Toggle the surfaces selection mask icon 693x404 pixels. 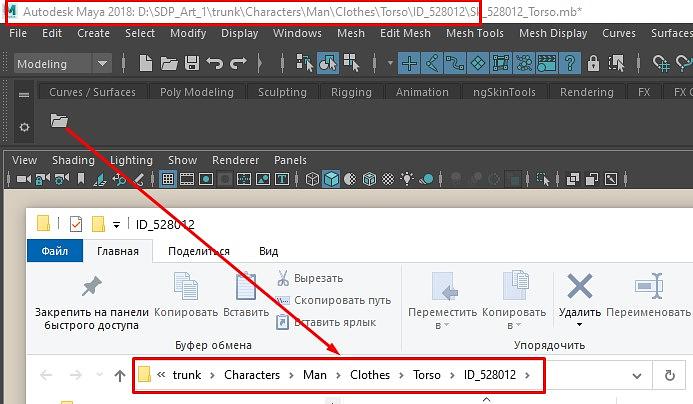[x=478, y=63]
